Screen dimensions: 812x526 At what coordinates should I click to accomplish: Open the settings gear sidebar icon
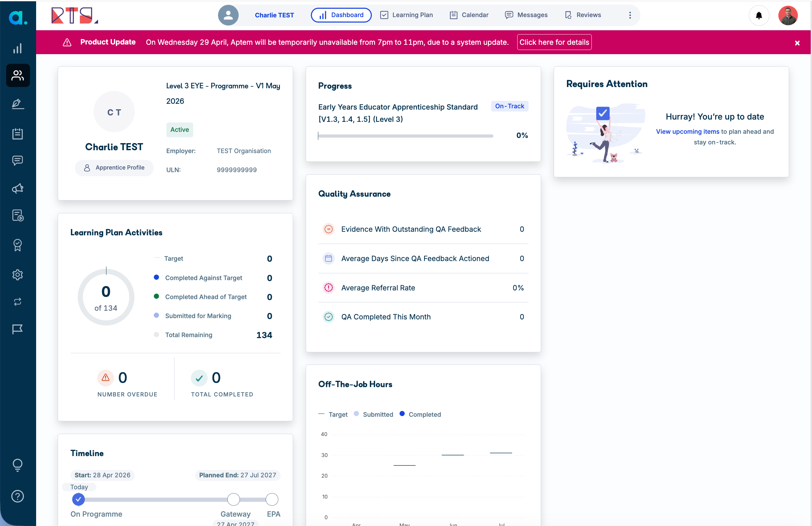17,274
